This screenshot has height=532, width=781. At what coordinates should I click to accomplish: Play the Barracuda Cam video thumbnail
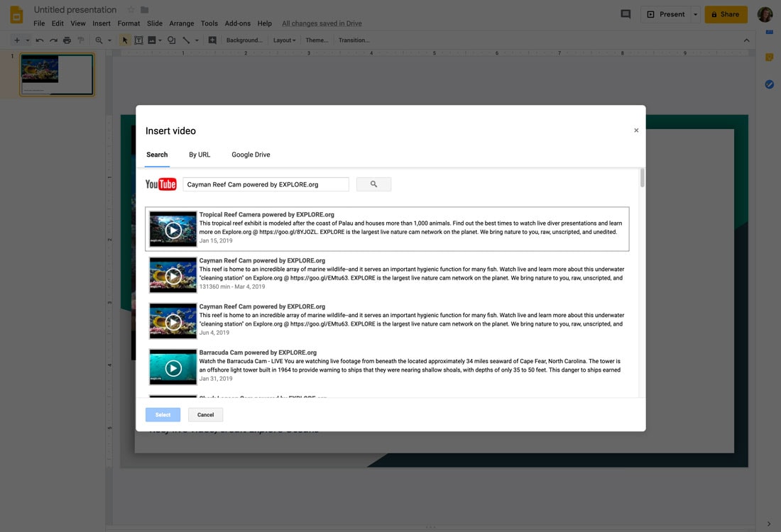click(173, 367)
